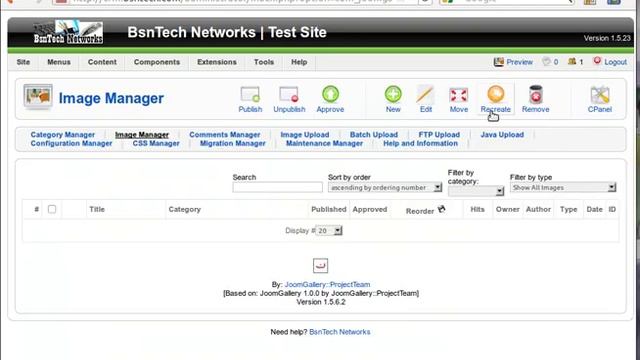Select the Image Manager submenu link
The image size is (640, 360).
tap(142, 135)
